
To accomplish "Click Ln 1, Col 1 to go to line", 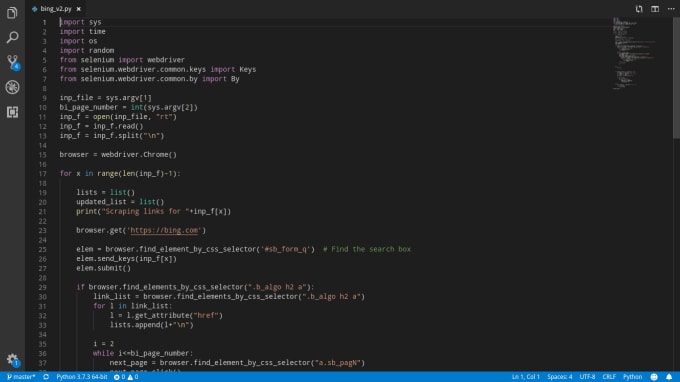I will tap(526, 377).
